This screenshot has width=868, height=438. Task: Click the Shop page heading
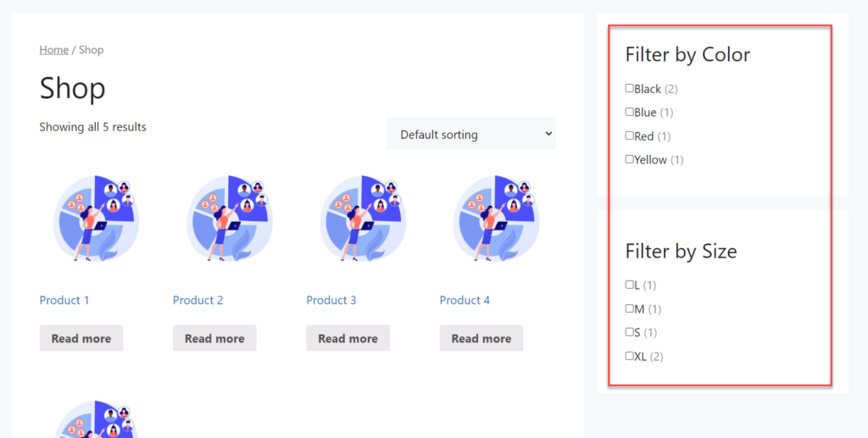(x=73, y=88)
